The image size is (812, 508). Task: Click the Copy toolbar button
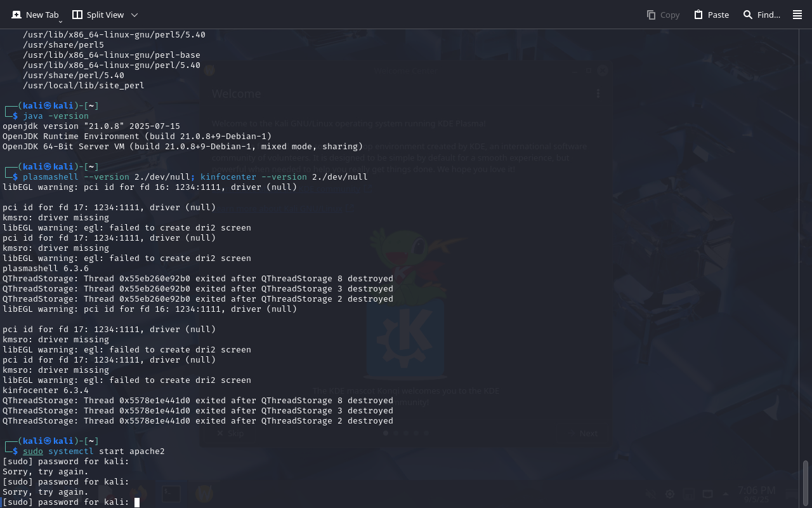click(x=663, y=15)
